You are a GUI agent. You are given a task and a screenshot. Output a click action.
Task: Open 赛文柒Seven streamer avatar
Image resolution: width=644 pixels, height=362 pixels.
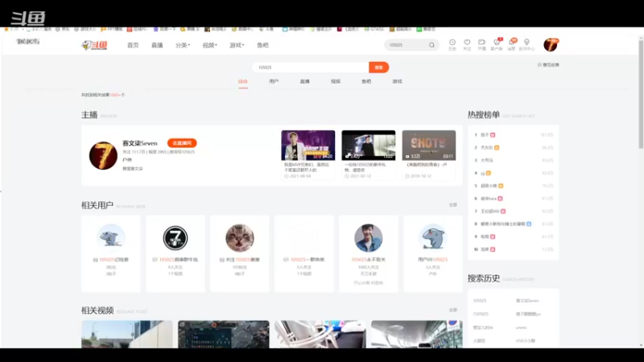tap(103, 155)
